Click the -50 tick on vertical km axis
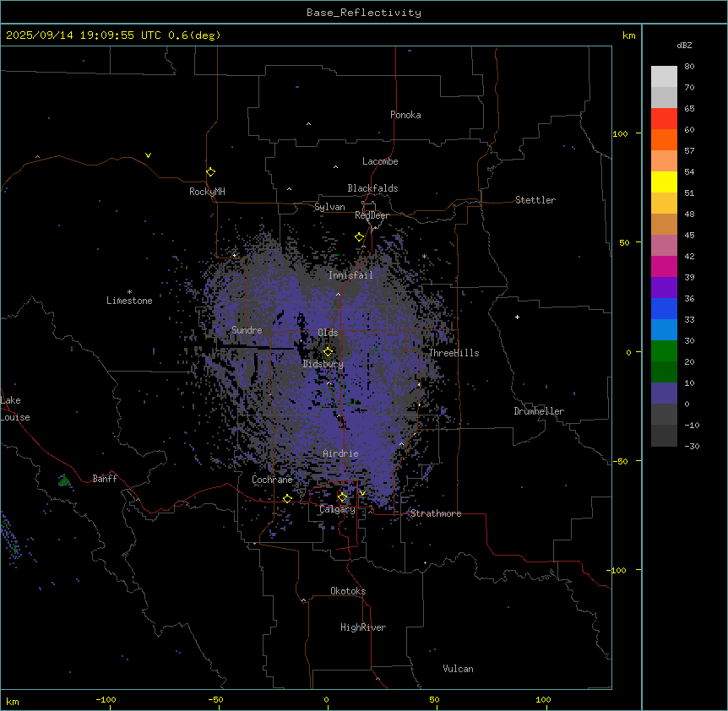 [x=620, y=461]
